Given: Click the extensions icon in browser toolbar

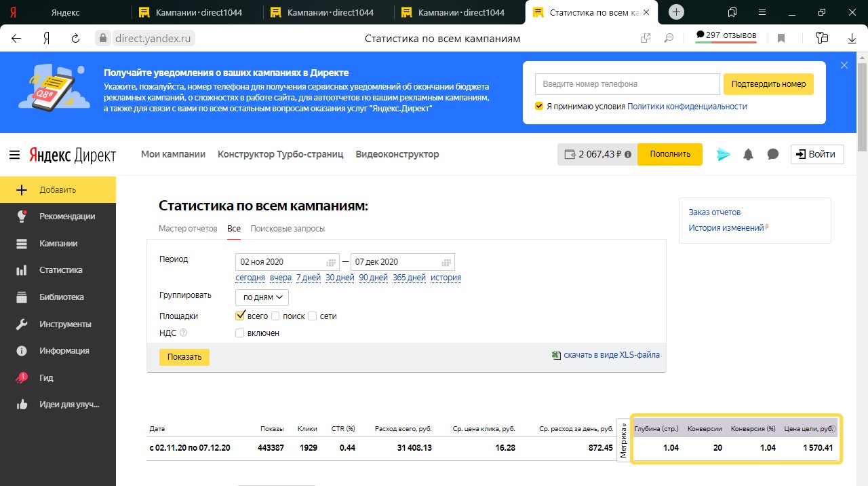Looking at the screenshot, I should click(822, 39).
